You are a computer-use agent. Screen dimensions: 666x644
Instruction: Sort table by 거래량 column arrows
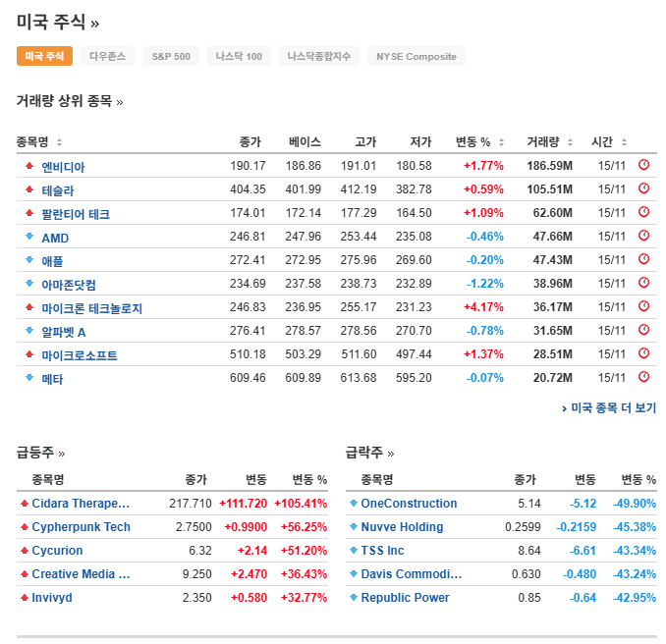[x=570, y=142]
